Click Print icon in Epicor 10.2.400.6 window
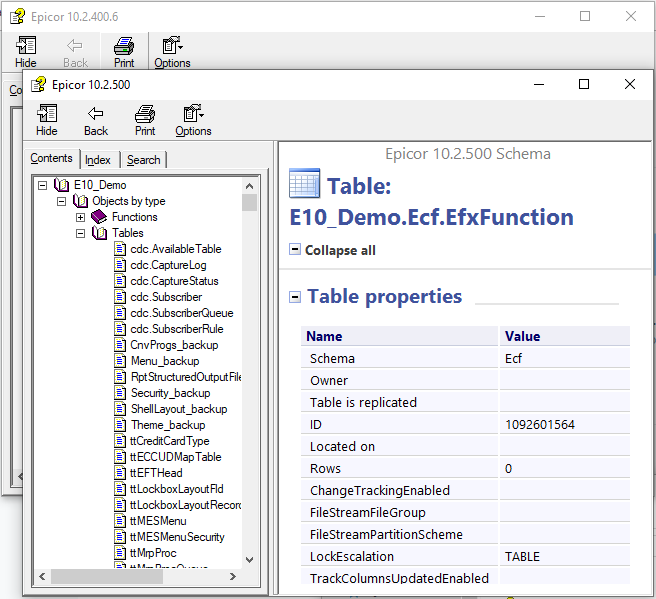 click(x=124, y=45)
